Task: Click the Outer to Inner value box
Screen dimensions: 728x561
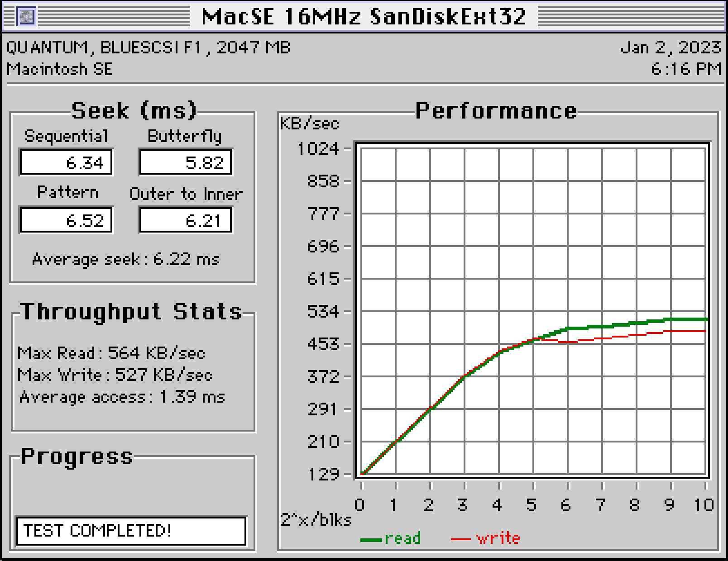Action: pyautogui.click(x=186, y=220)
